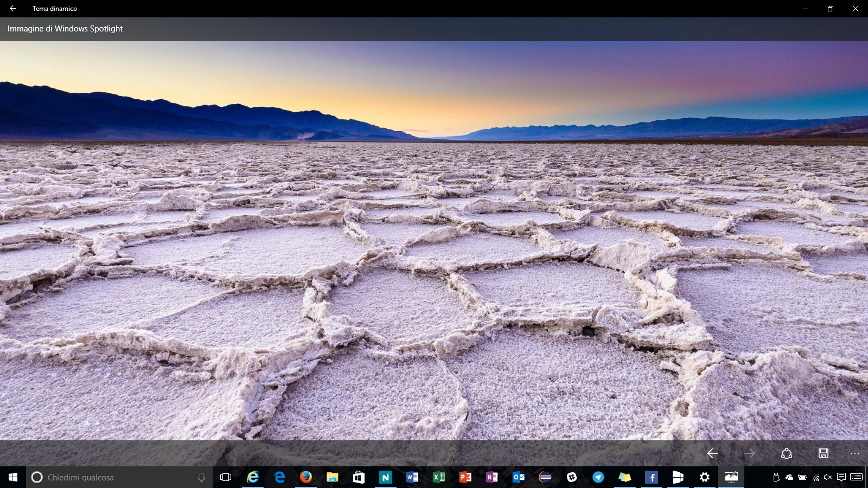Image resolution: width=868 pixels, height=488 pixels.
Task: Minimize the Tema dinamico window
Action: (806, 9)
